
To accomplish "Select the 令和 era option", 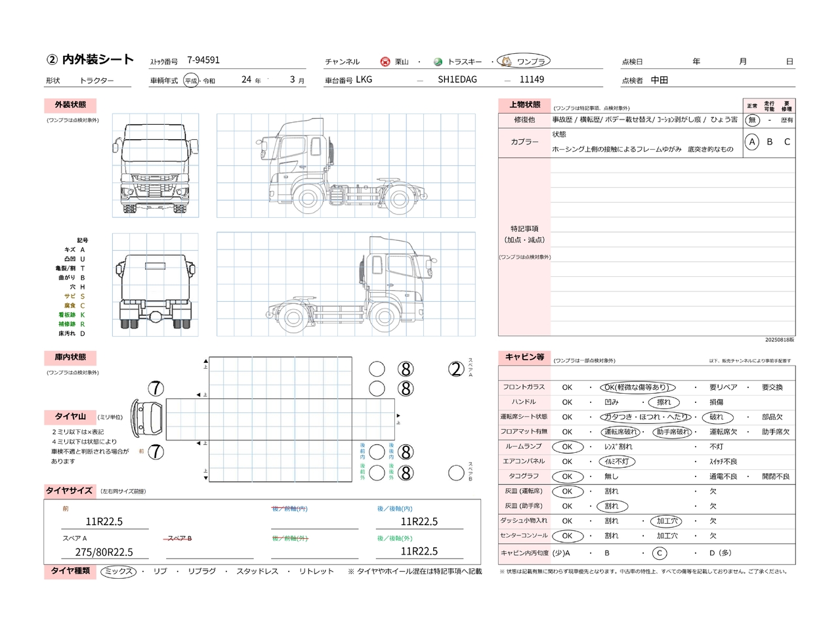I will point(209,81).
